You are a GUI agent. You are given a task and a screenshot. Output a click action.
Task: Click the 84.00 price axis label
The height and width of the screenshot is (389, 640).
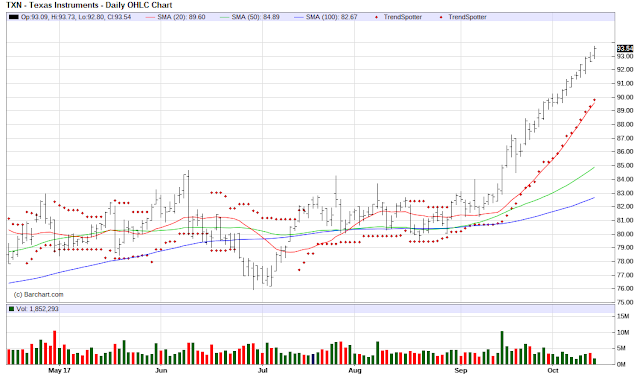[625, 179]
